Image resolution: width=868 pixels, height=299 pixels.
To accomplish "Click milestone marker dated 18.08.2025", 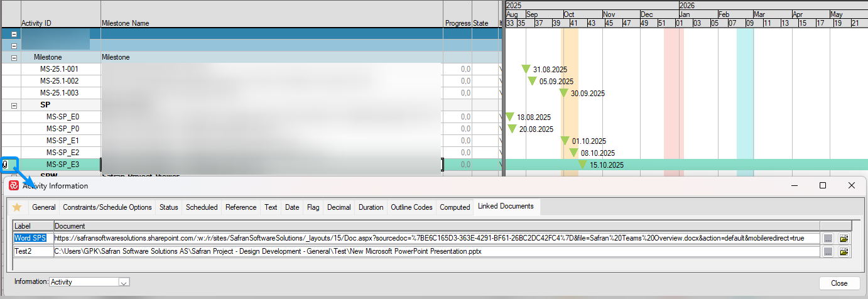I will [x=510, y=117].
